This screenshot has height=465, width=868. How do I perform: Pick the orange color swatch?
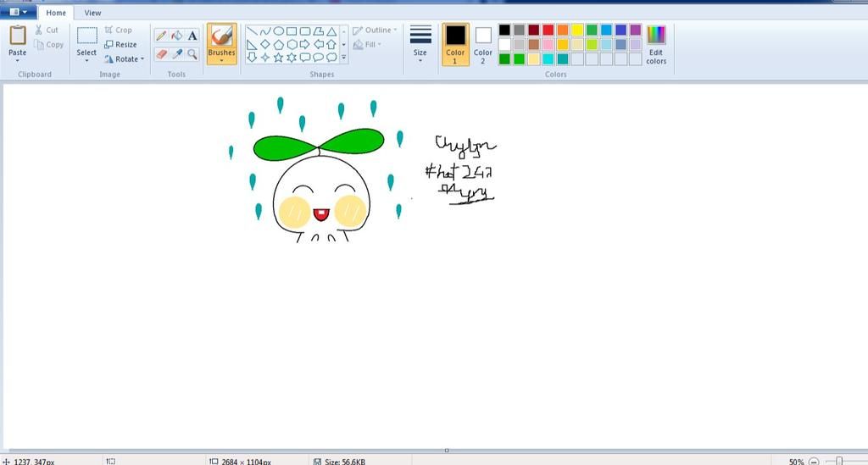point(563,30)
